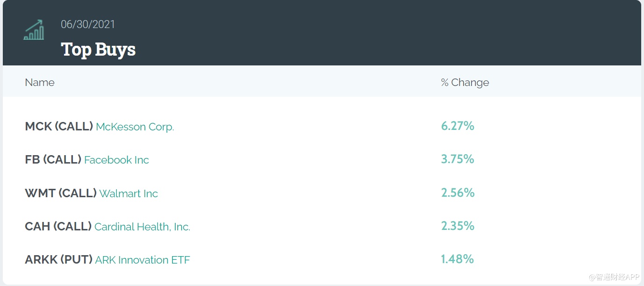644x286 pixels.
Task: Open the Cardinal Health, Inc. link
Action: [142, 227]
